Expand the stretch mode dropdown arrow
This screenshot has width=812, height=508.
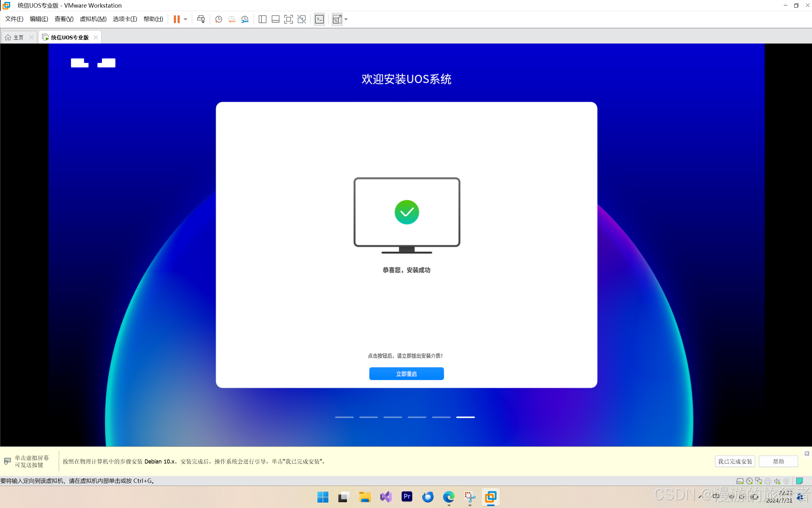coord(346,19)
